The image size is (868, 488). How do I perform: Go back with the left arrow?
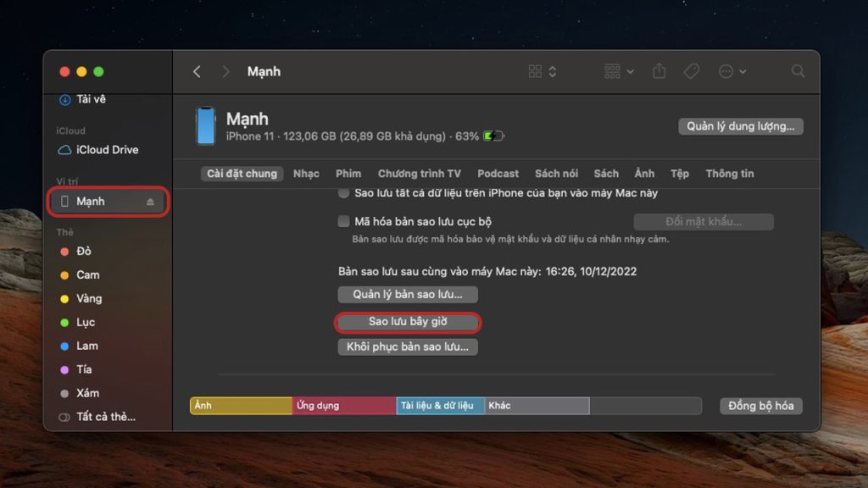(x=197, y=72)
